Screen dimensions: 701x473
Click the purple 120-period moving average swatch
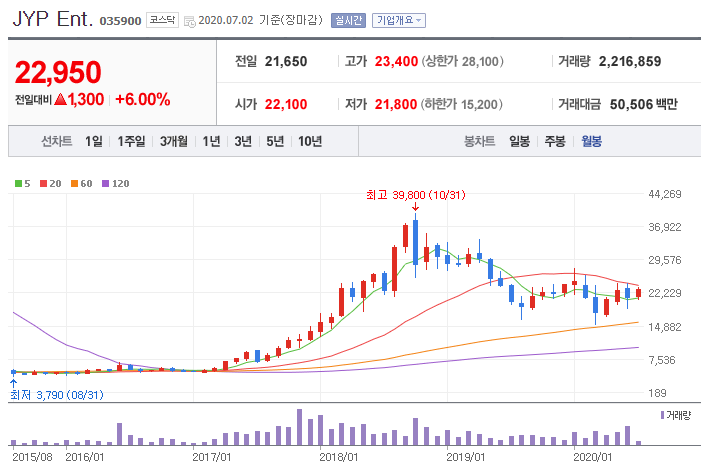[106, 183]
